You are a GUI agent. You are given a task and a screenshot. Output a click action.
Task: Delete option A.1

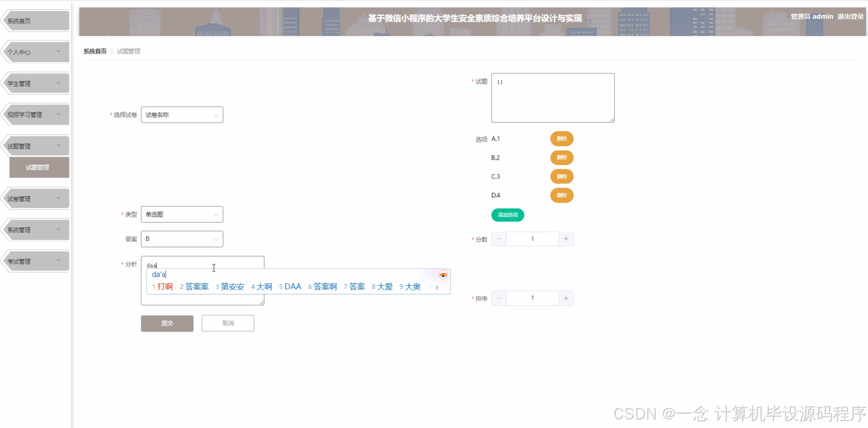[x=562, y=139]
